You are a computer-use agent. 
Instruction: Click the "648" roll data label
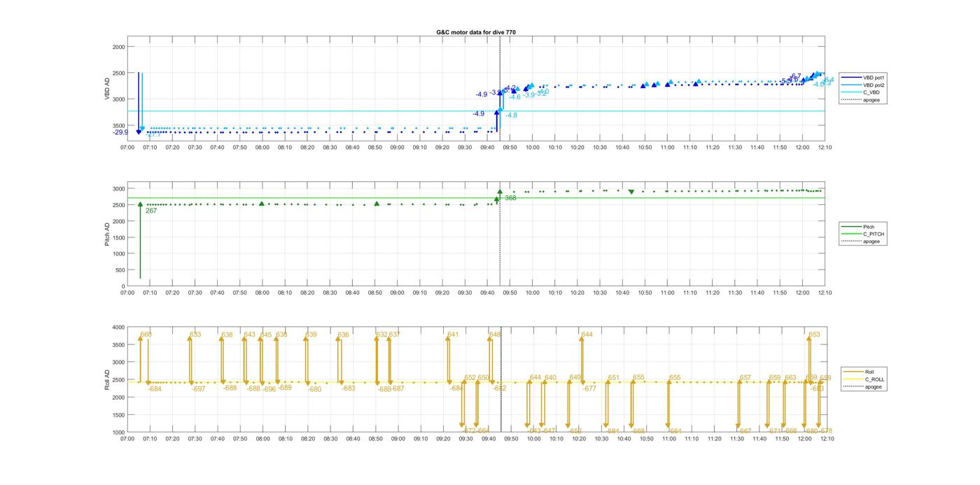click(x=495, y=335)
